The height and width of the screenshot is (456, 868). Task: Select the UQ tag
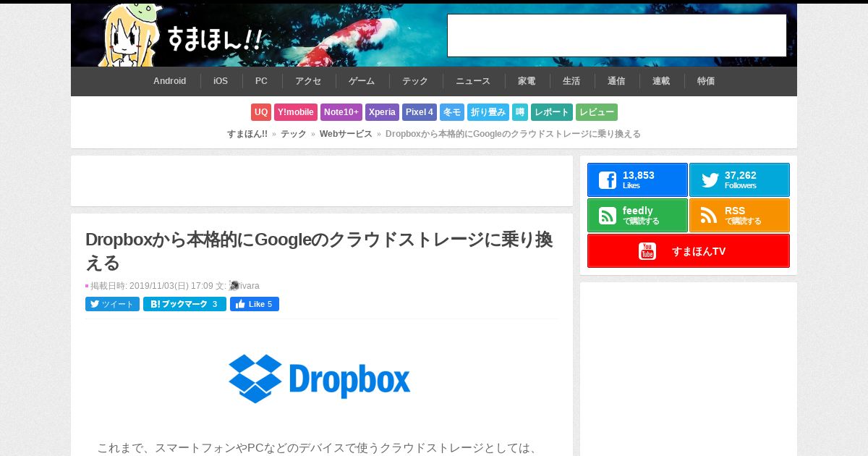(261, 112)
